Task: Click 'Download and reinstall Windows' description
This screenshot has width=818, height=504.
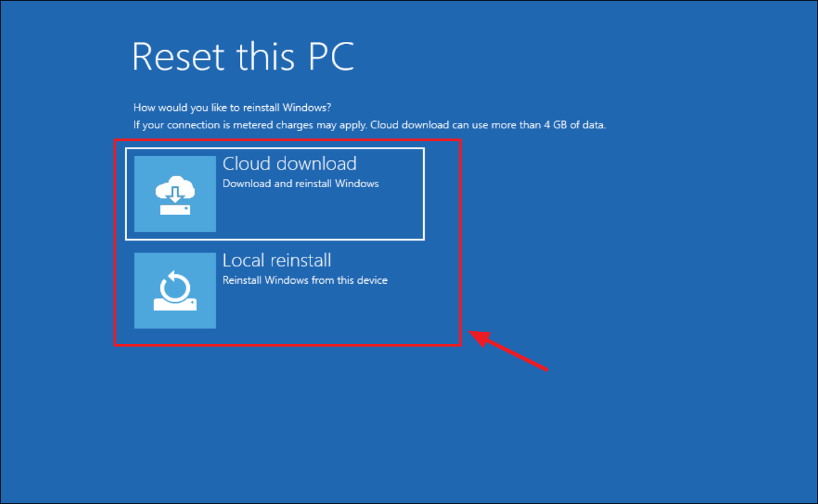Action: click(x=301, y=183)
